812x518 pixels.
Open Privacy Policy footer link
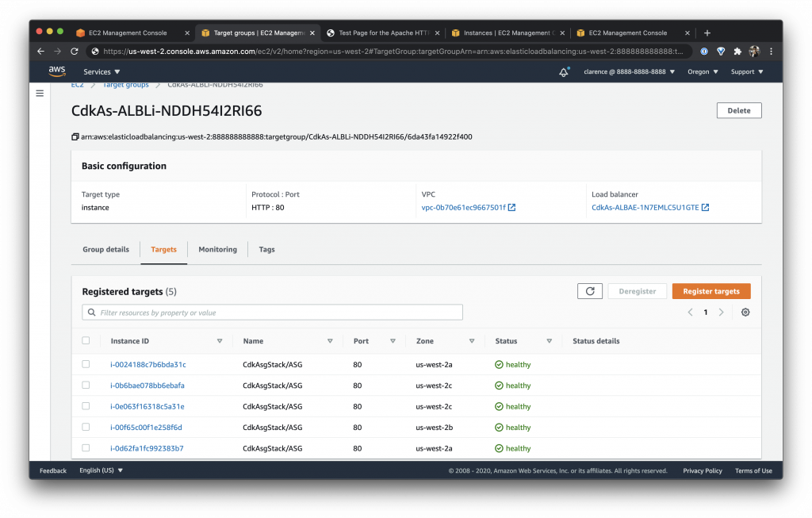click(x=703, y=470)
